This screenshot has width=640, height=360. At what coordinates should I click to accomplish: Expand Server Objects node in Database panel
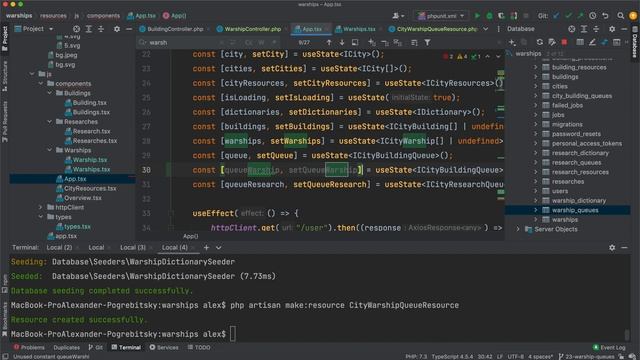(518, 229)
